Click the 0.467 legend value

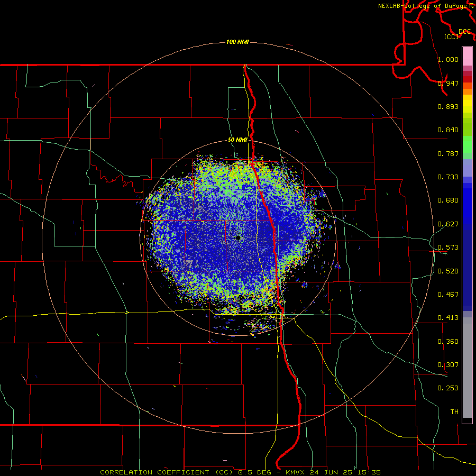click(x=448, y=295)
